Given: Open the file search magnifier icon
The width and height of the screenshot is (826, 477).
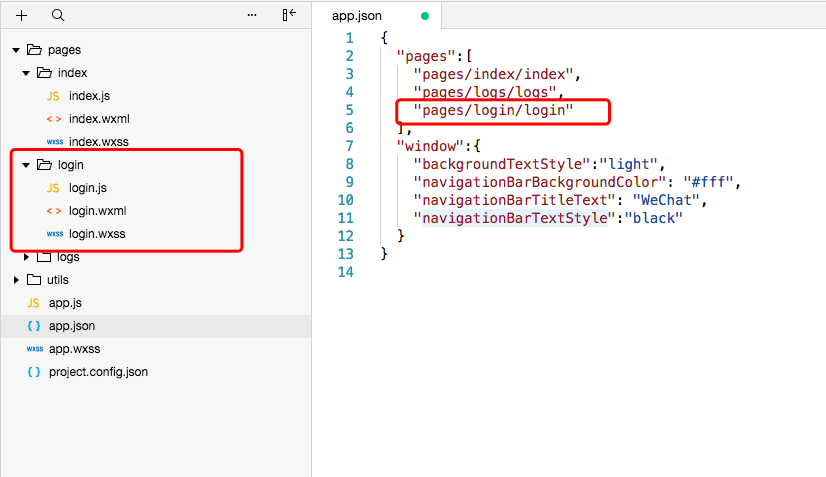Looking at the screenshot, I should 58,15.
